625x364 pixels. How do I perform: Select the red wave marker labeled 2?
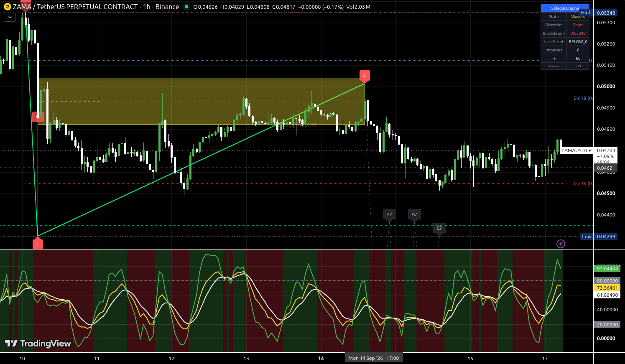click(364, 76)
